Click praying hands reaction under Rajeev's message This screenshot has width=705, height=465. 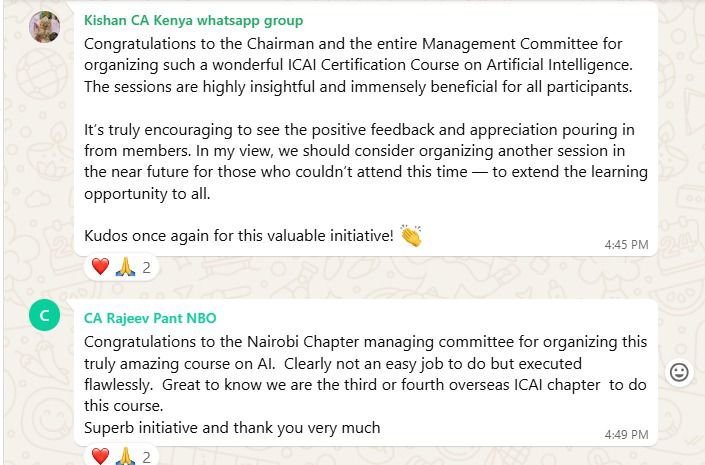(125, 457)
